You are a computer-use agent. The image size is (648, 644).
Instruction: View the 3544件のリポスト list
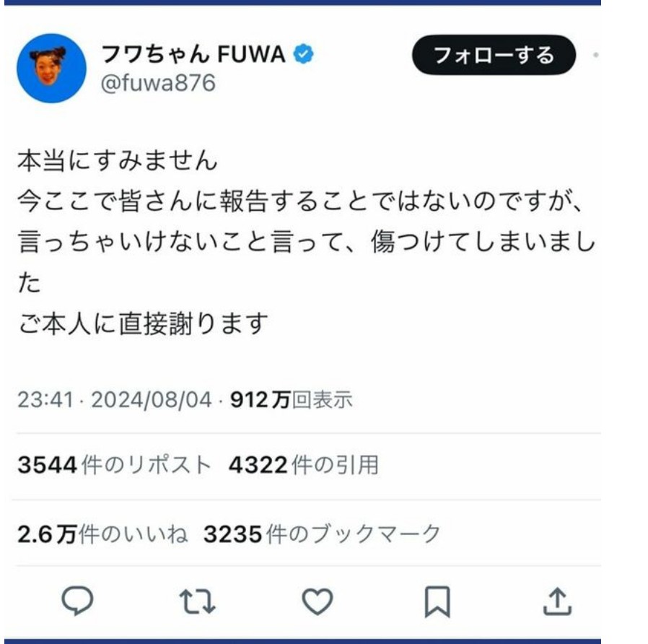[x=115, y=465]
